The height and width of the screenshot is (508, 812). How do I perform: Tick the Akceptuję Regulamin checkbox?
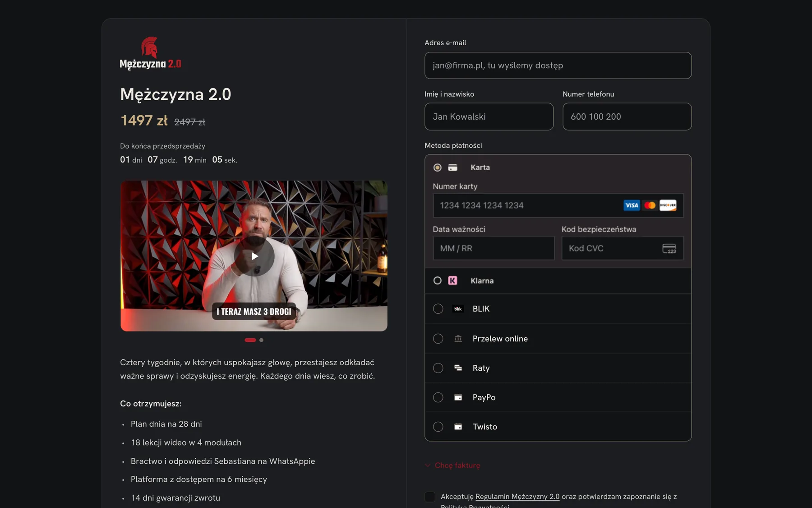tap(430, 497)
